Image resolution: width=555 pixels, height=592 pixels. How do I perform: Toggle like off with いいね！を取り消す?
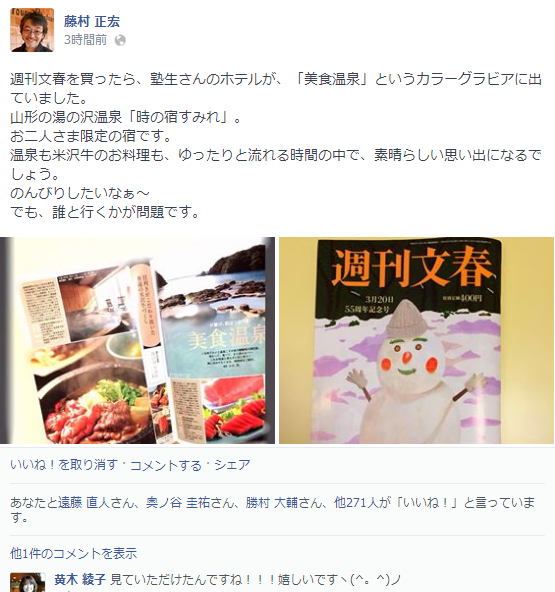pos(64,465)
